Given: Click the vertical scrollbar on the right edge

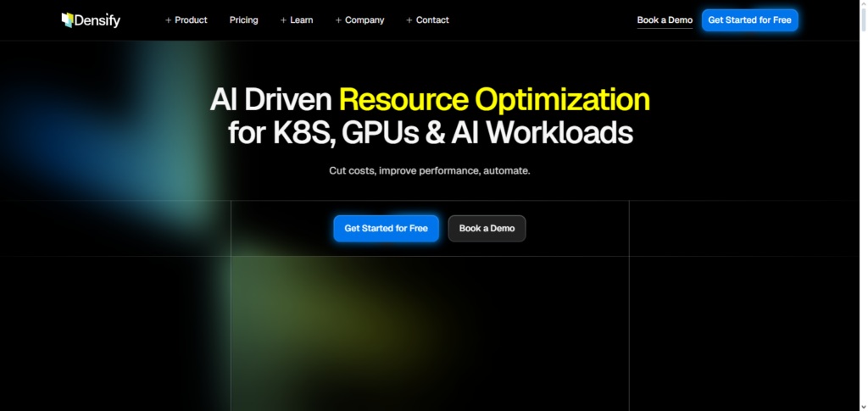Looking at the screenshot, I should click(x=864, y=205).
